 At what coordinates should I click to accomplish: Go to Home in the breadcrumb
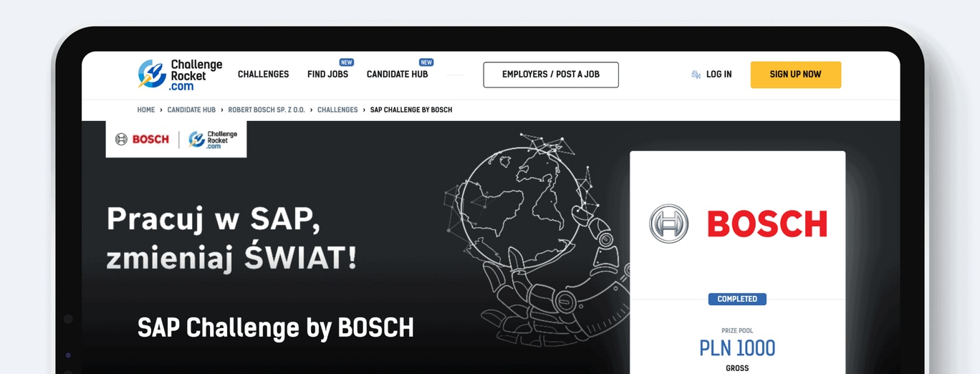coord(146,110)
